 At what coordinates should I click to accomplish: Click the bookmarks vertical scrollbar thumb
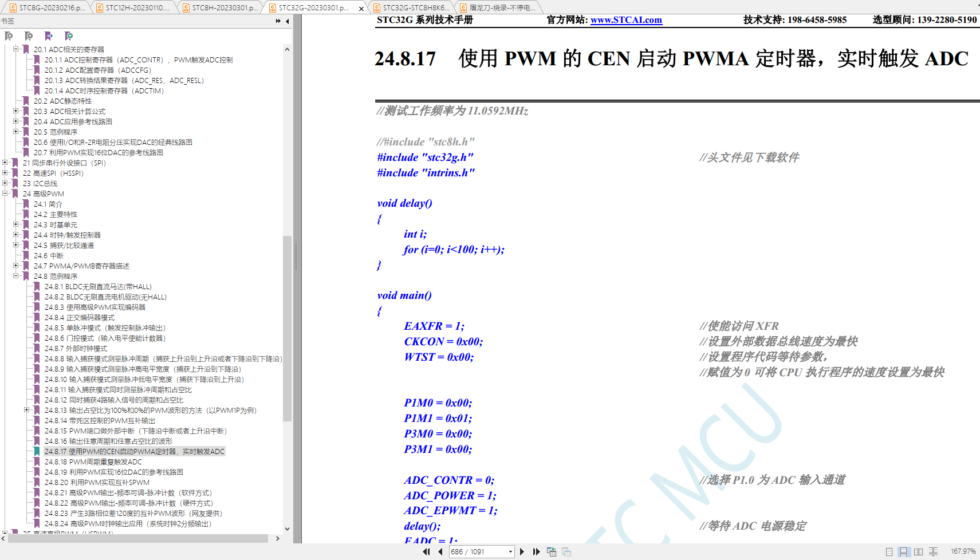pyautogui.click(x=287, y=328)
